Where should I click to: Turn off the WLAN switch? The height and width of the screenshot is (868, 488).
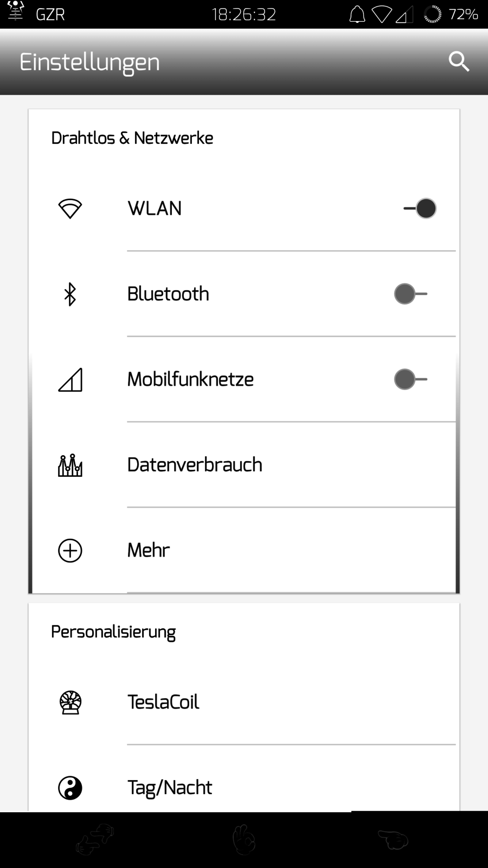click(420, 208)
